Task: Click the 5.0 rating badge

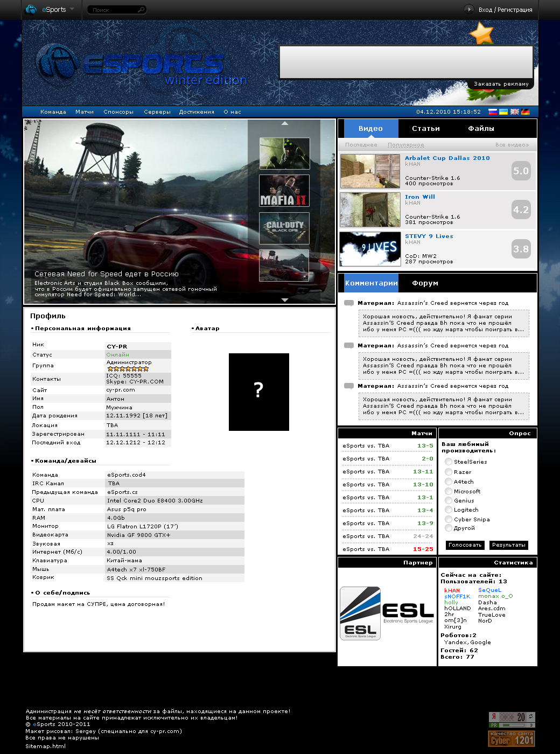Action: tap(521, 171)
